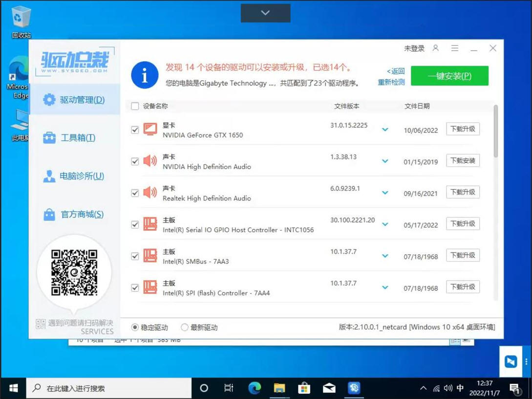The width and height of the screenshot is (532, 399).
Task: Open the 驱动管理(D) section
Action: point(75,99)
